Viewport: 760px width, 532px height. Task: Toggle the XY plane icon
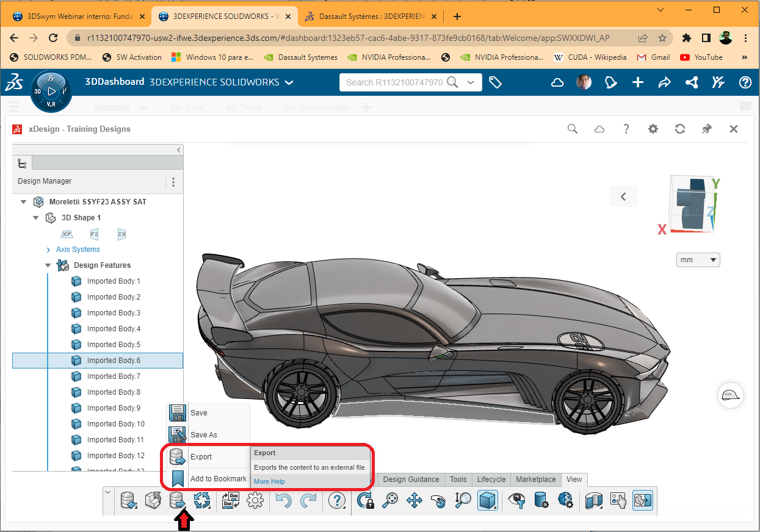click(67, 234)
